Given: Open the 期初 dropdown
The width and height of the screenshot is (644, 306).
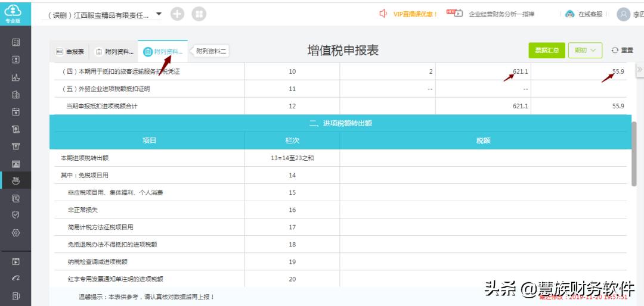Looking at the screenshot, I should (x=586, y=51).
